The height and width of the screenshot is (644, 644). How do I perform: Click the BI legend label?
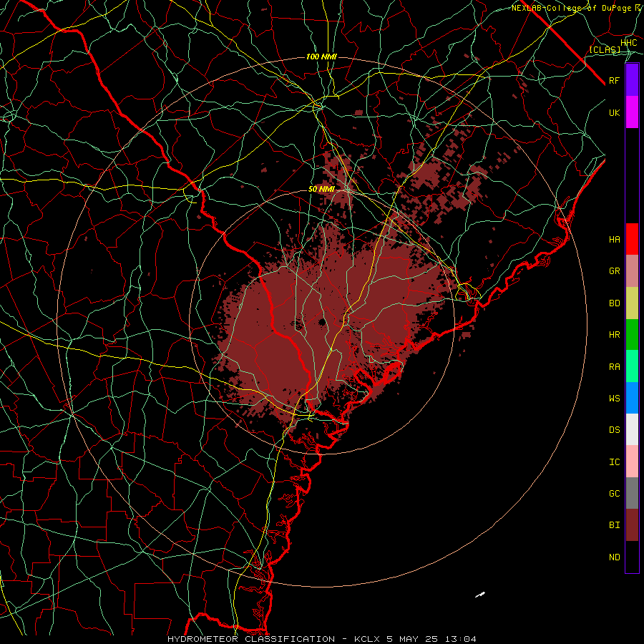pos(614,525)
